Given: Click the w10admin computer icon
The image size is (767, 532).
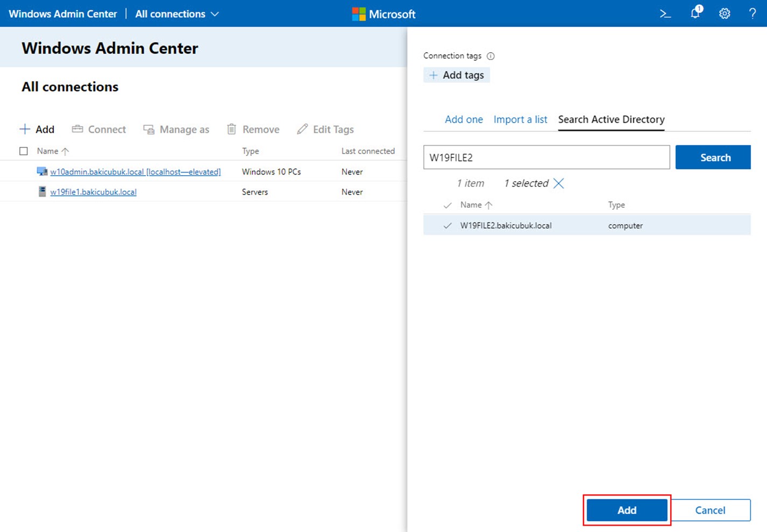Looking at the screenshot, I should pos(42,171).
